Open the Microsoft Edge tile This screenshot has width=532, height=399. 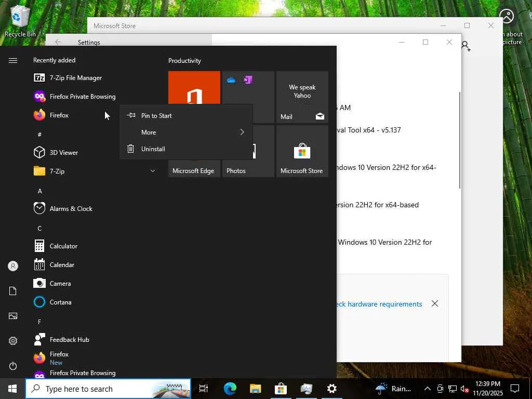click(194, 168)
